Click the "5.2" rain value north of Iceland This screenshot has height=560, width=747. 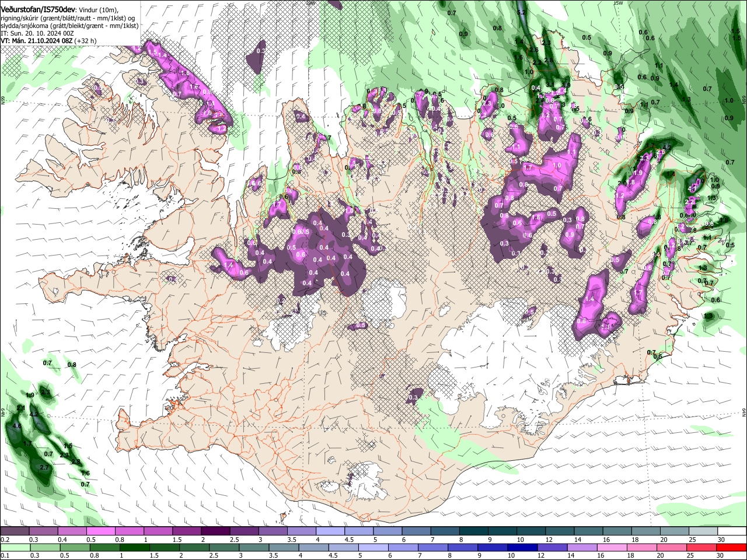coord(522,12)
